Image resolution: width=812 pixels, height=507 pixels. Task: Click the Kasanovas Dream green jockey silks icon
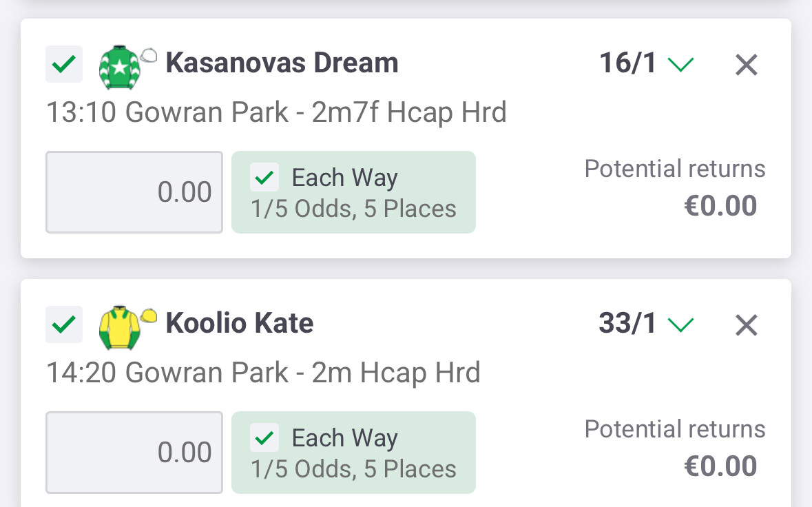click(x=122, y=66)
